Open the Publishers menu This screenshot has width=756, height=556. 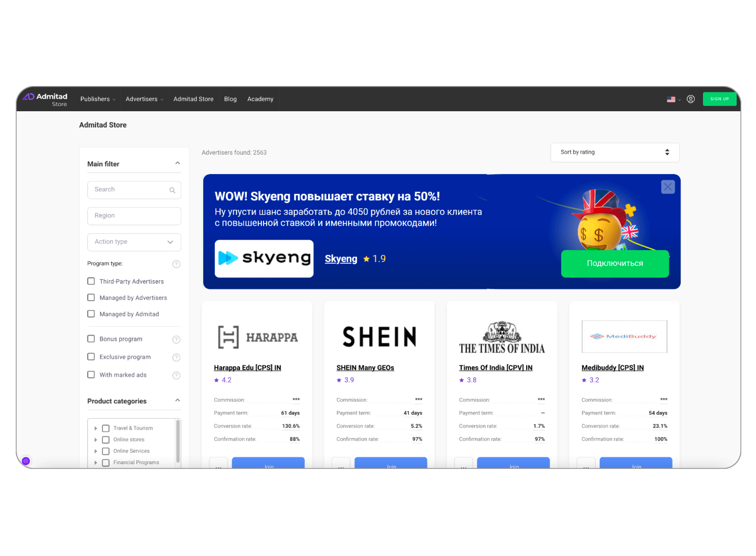pyautogui.click(x=98, y=99)
